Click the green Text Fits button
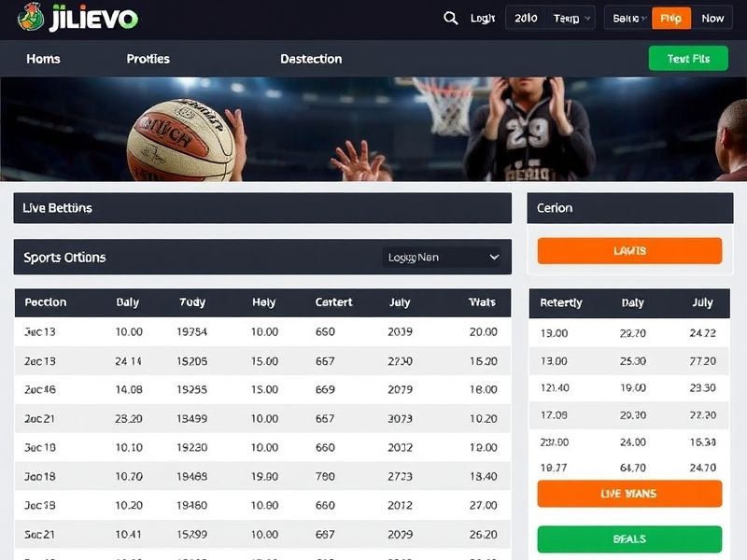Image resolution: width=747 pixels, height=560 pixels. pyautogui.click(x=688, y=59)
